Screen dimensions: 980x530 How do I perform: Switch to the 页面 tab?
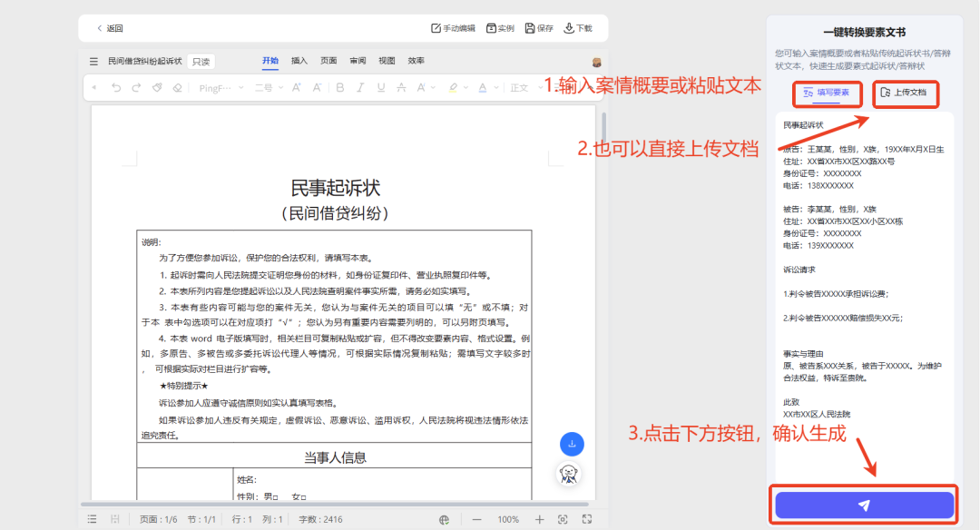(328, 61)
